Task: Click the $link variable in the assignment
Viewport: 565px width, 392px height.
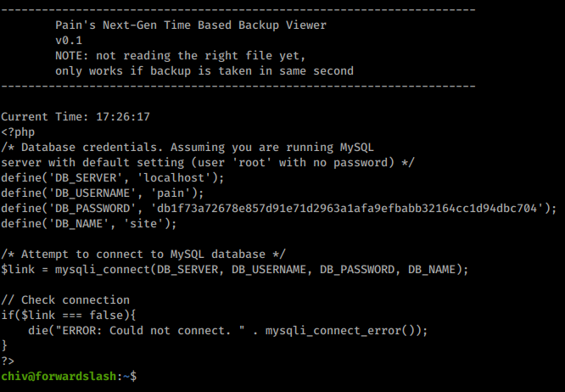Action: (18, 269)
